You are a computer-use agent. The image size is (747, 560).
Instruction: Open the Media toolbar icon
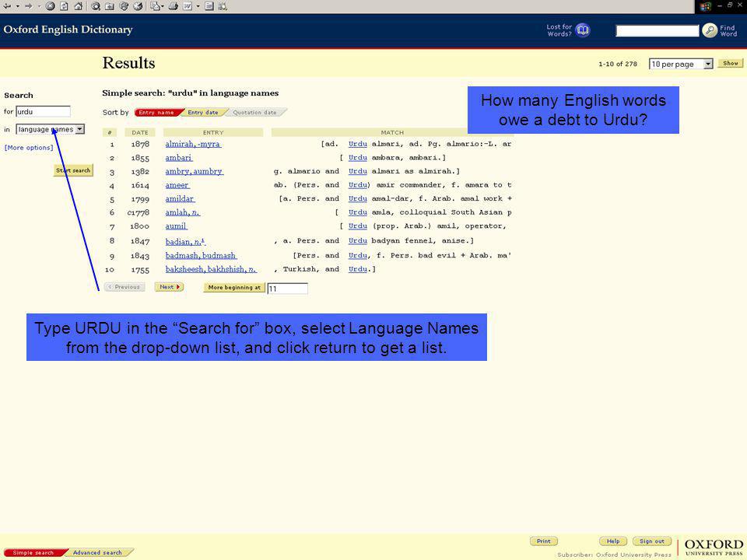124,6
